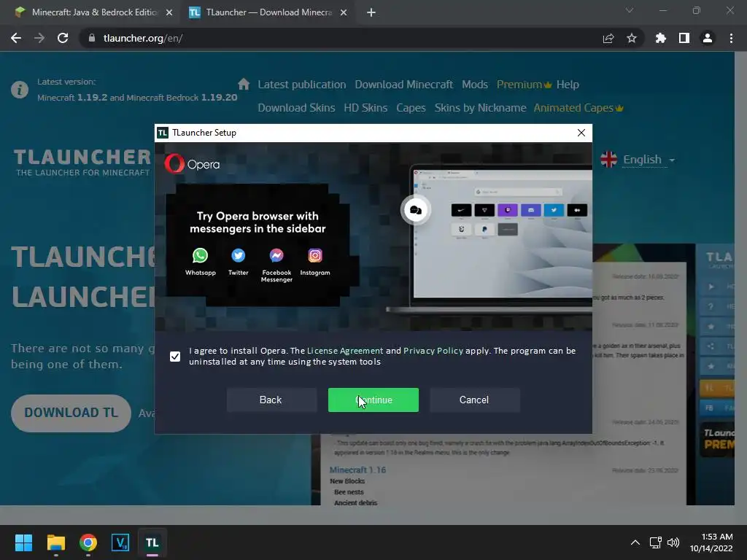Open the Animated Capes link
The height and width of the screenshot is (560, 747).
click(x=578, y=108)
